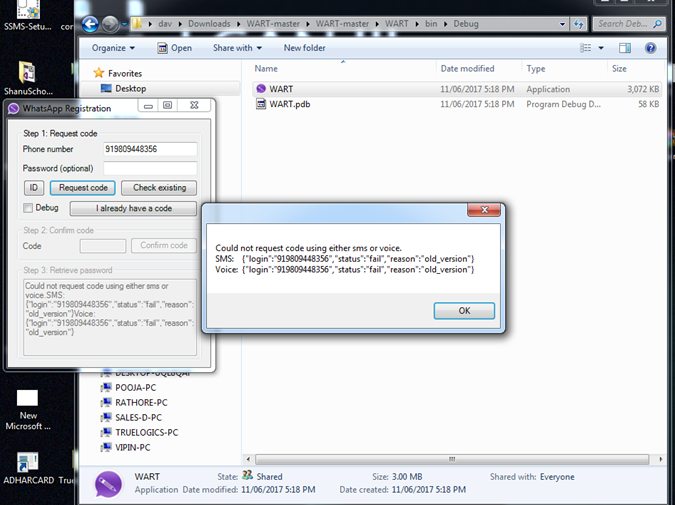Sort by the Type column header
675x505 pixels.
564,68
